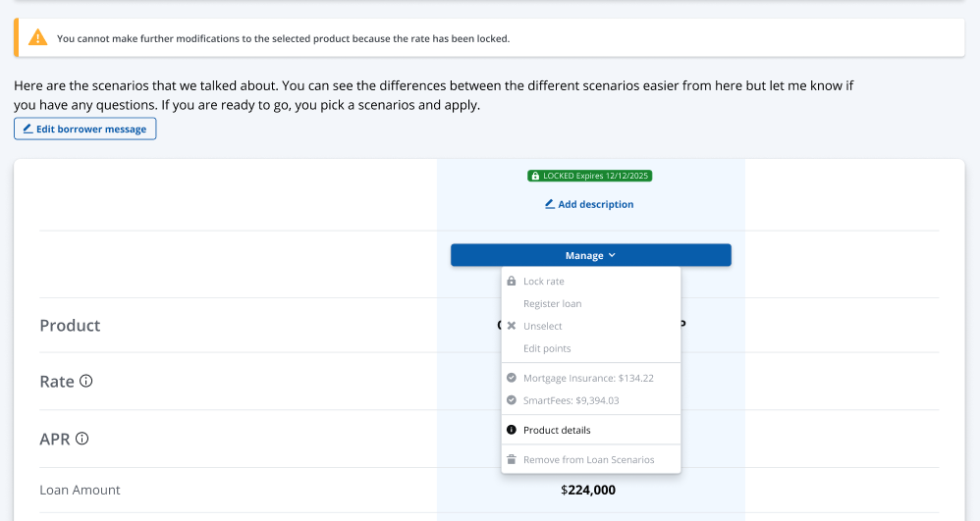Click the chevron arrow on Manage
The width and height of the screenshot is (980, 521).
(x=612, y=255)
